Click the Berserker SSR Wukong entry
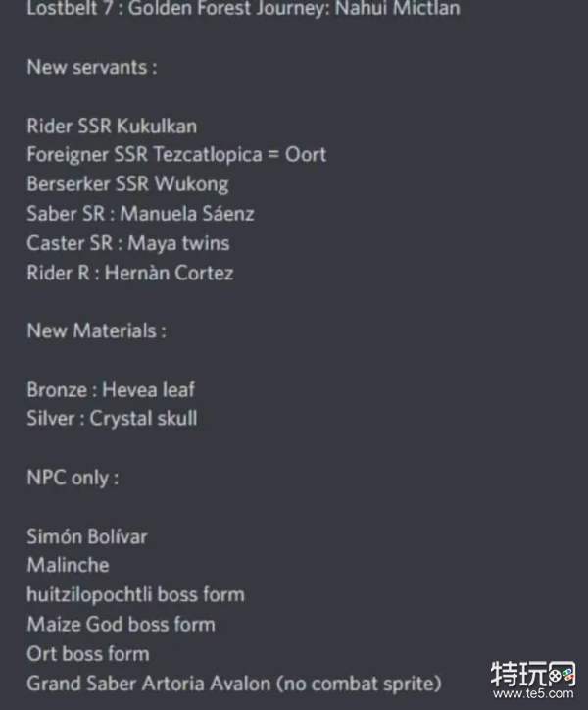The width and height of the screenshot is (588, 710). [127, 184]
